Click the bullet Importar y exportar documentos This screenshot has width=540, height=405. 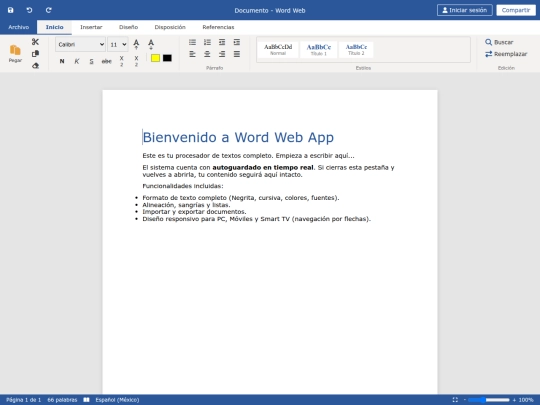pos(194,212)
